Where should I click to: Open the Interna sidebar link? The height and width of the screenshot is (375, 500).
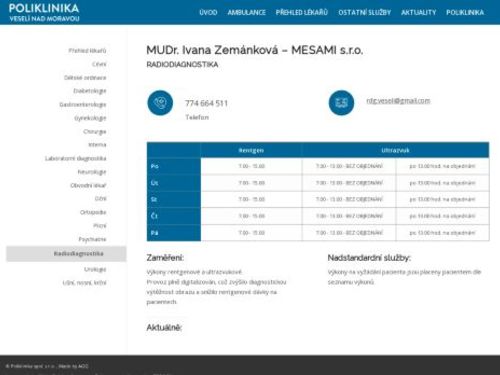pyautogui.click(x=97, y=145)
